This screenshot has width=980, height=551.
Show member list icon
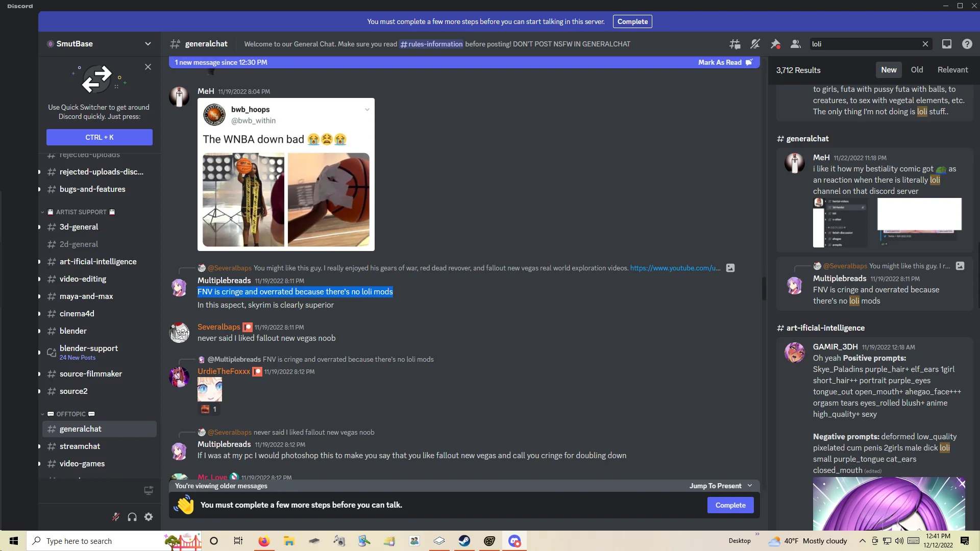coord(795,44)
